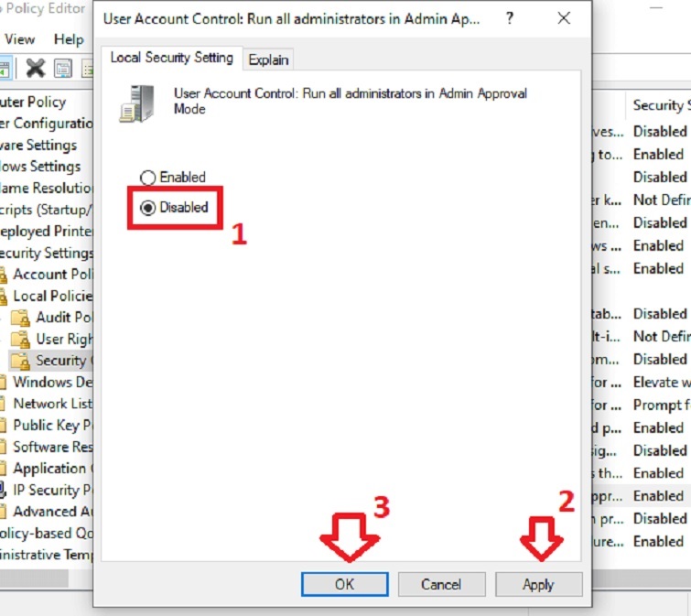The height and width of the screenshot is (616, 691).
Task: Click the 'Prompt f...' setting value
Action: 662,405
